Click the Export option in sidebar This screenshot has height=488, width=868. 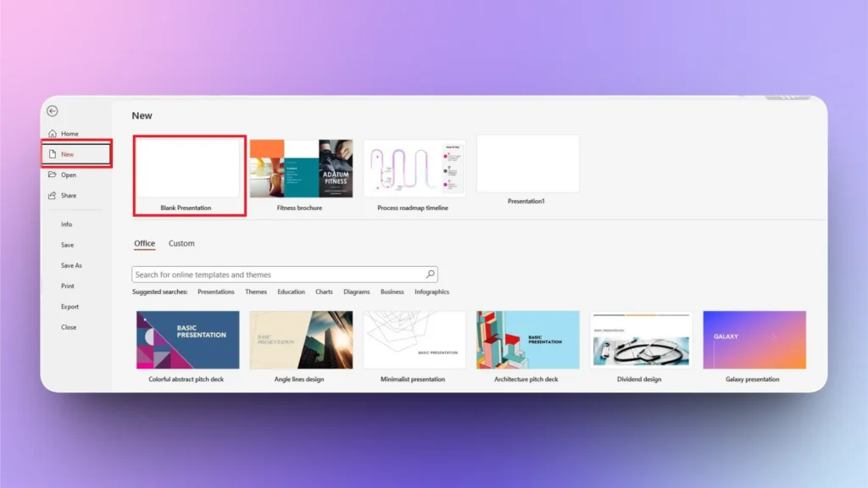click(70, 306)
